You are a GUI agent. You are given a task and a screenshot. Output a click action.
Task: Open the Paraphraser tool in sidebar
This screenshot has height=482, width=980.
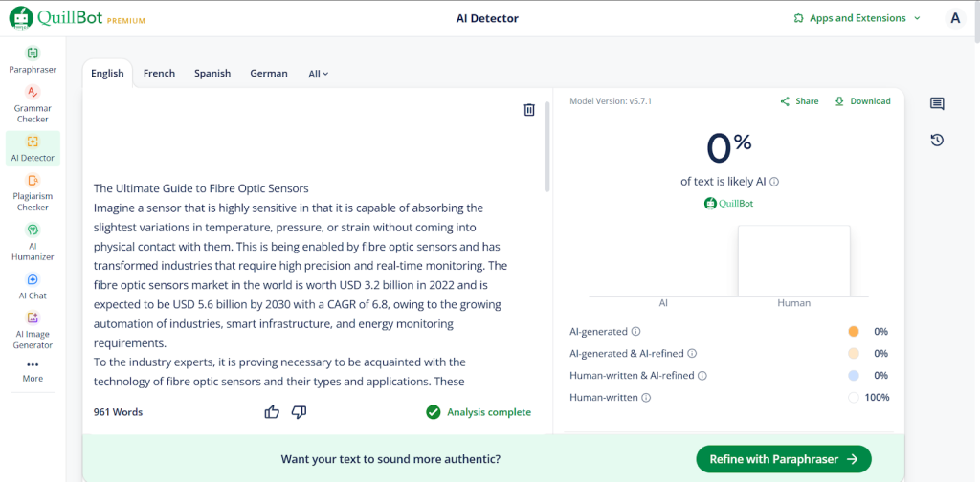tap(33, 54)
